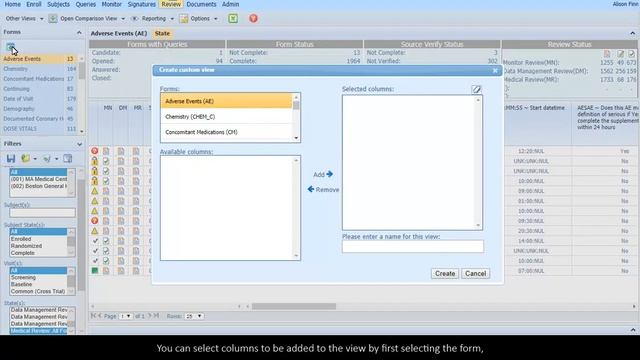Screen dimensions: 640x360
Task: Click the Subject(s) filter input
Action: coord(42,213)
